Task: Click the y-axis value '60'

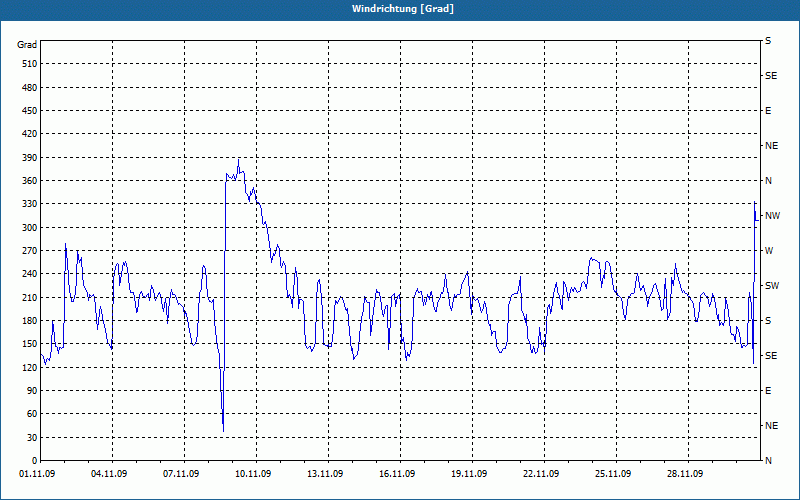Action: [33, 414]
